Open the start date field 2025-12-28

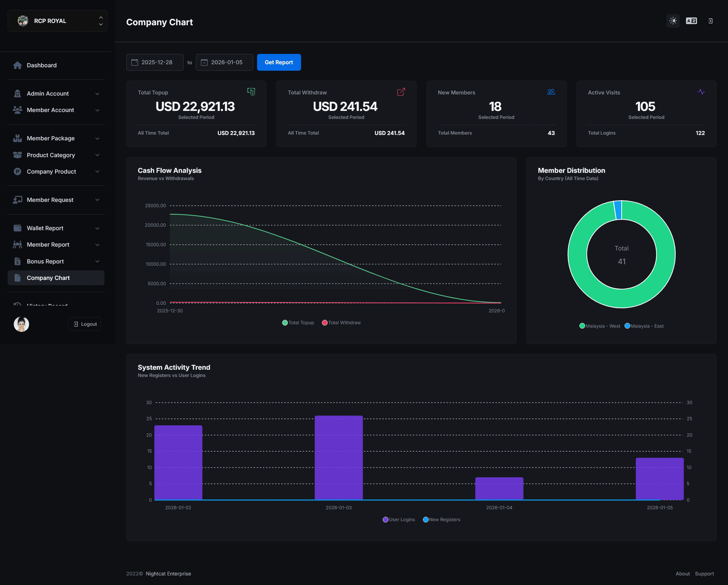(155, 62)
